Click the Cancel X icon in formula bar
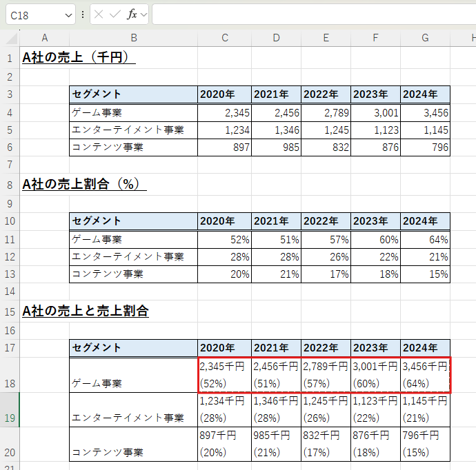This screenshot has width=476, height=470. [x=99, y=14]
